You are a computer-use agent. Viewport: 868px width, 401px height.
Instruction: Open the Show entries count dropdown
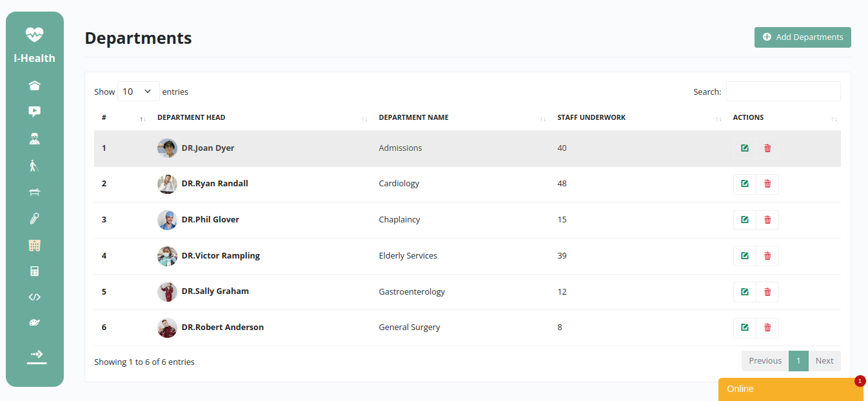click(138, 92)
